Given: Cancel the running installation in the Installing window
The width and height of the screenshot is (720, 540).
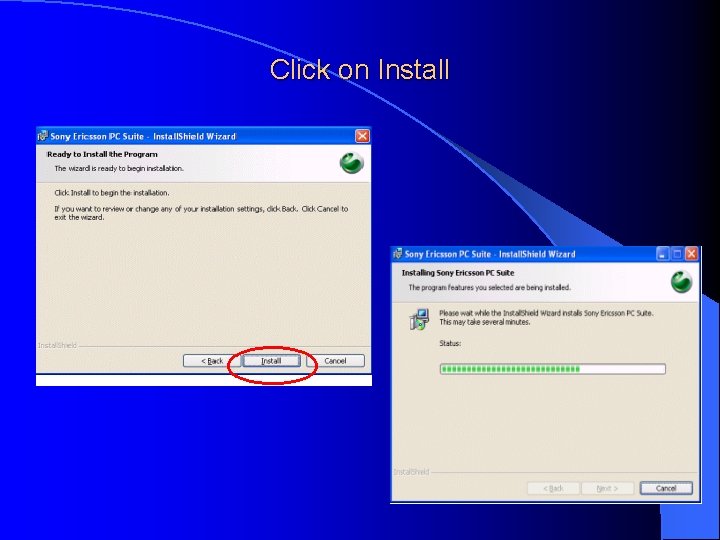Looking at the screenshot, I should tap(666, 488).
